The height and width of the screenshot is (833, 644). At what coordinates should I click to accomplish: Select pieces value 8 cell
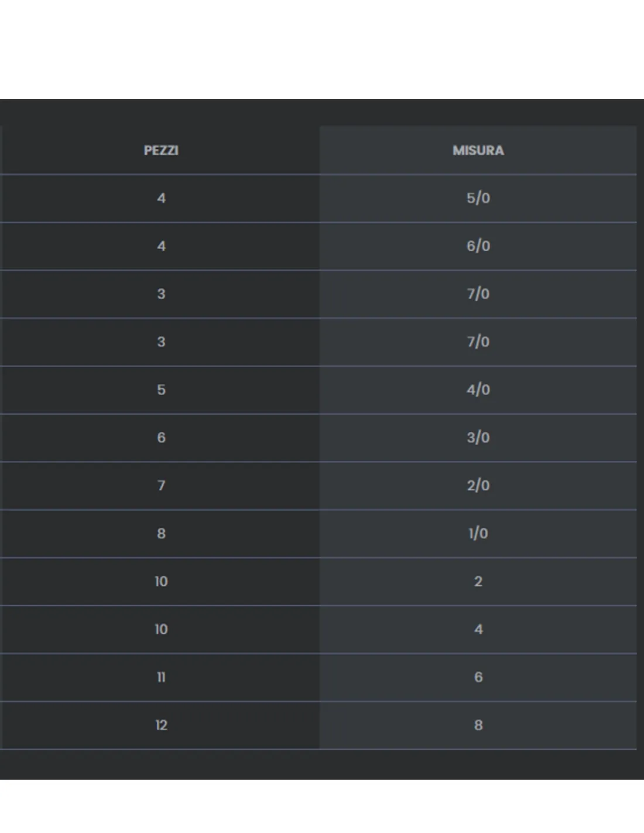(x=161, y=534)
